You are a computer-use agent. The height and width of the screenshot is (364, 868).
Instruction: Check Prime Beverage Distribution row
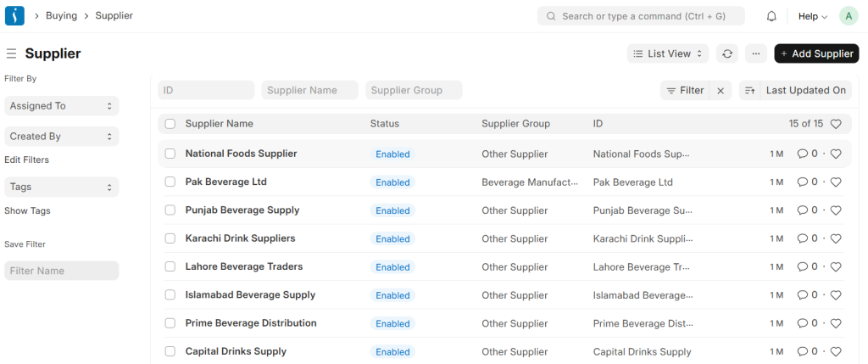pyautogui.click(x=170, y=323)
